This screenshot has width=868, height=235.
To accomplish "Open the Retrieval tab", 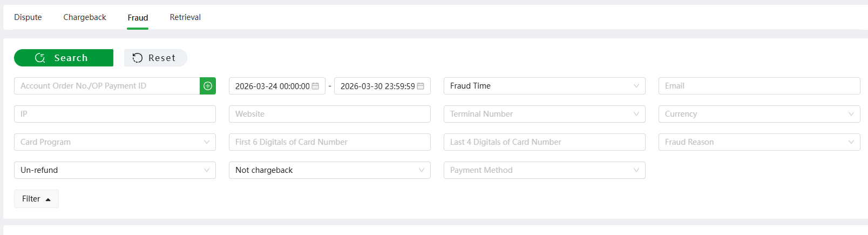I will pos(185,17).
